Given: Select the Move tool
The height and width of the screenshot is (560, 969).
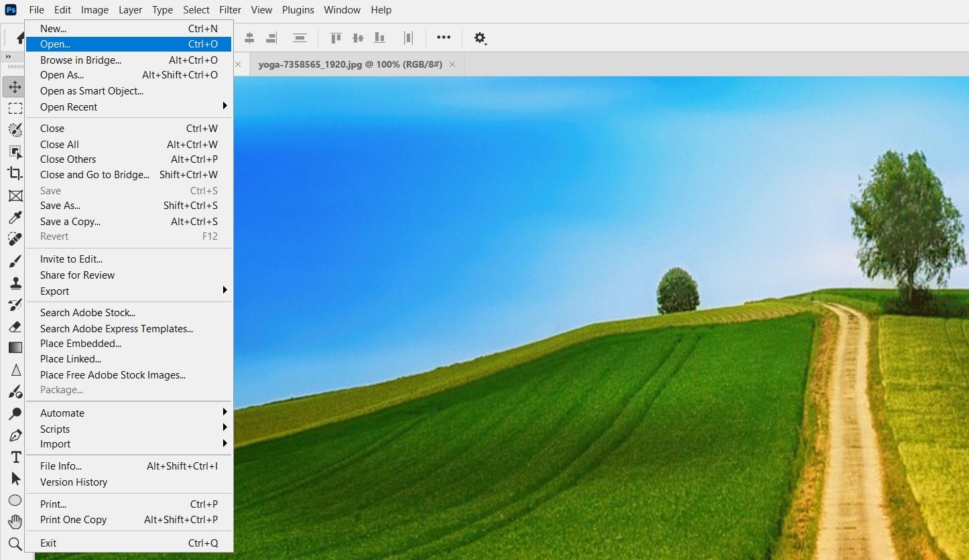Looking at the screenshot, I should click(x=15, y=87).
